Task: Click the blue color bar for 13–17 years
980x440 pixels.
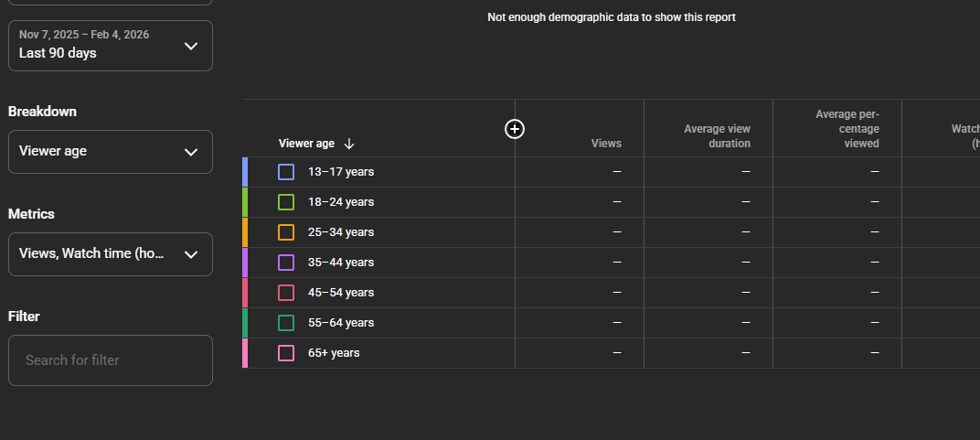Action: pyautogui.click(x=245, y=172)
